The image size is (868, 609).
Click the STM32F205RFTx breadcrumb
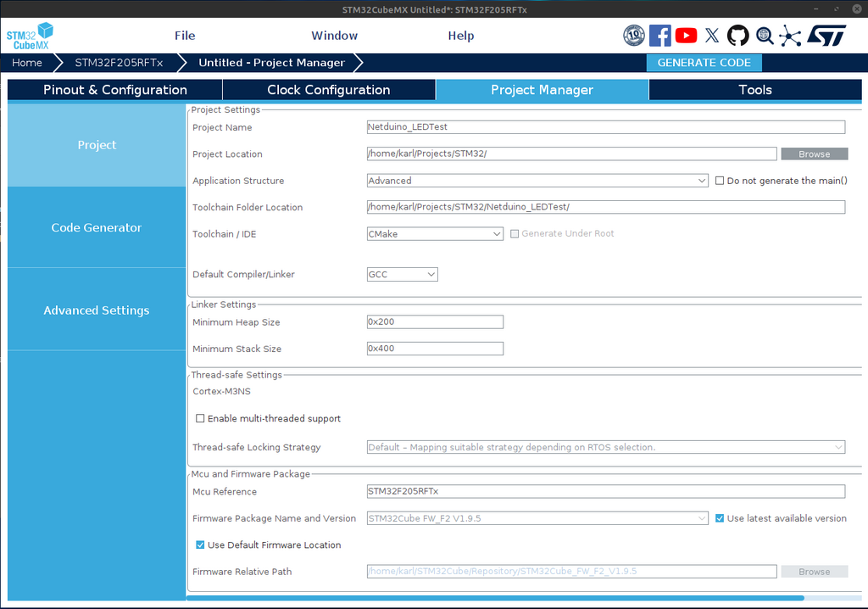pyautogui.click(x=119, y=63)
